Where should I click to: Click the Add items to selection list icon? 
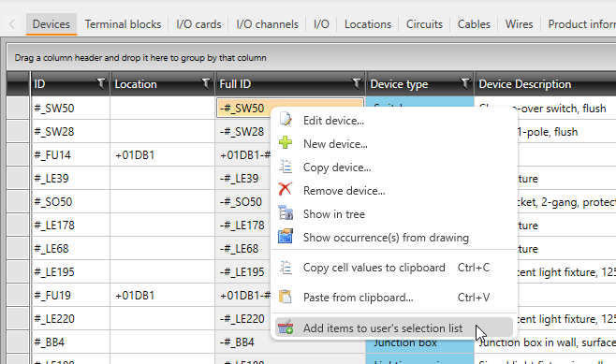coord(286,328)
